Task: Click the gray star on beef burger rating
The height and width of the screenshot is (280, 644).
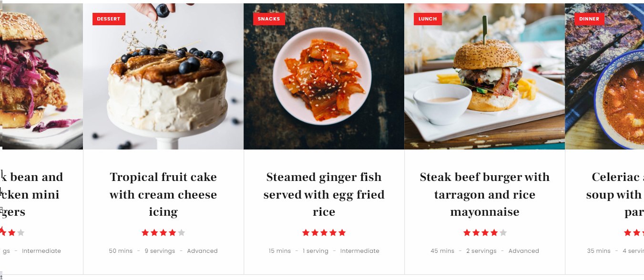Action: tap(503, 233)
